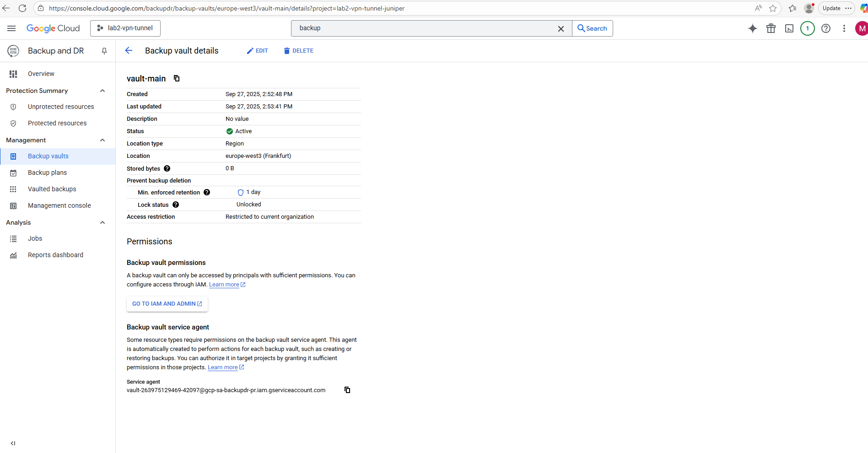Open Learn more link about service agent
This screenshot has height=453, width=868.
point(226,367)
